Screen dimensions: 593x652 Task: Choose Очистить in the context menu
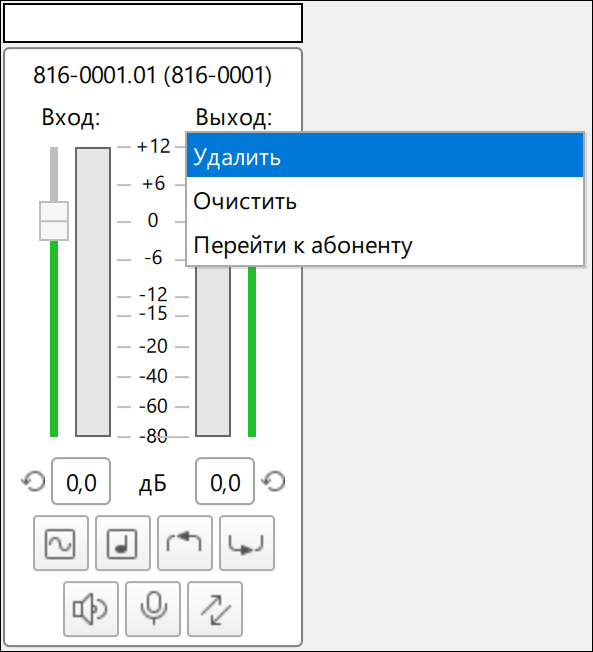point(385,200)
